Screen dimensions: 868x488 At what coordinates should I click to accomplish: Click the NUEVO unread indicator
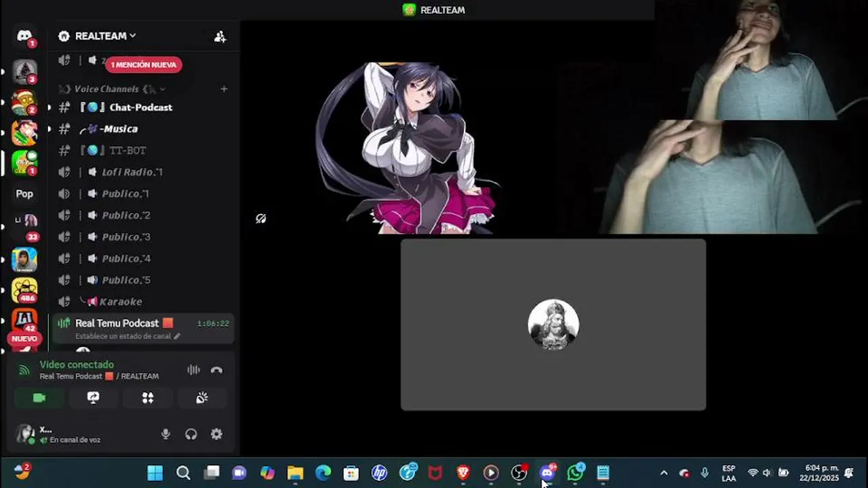[24, 338]
